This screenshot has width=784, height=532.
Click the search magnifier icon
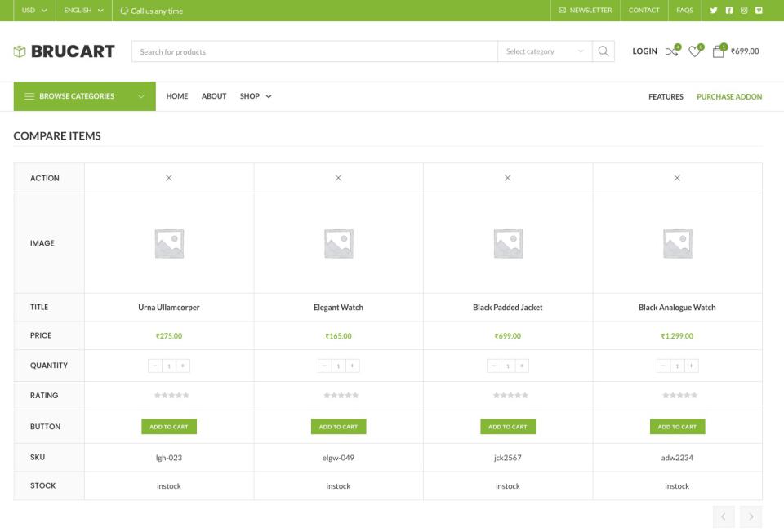pos(604,51)
